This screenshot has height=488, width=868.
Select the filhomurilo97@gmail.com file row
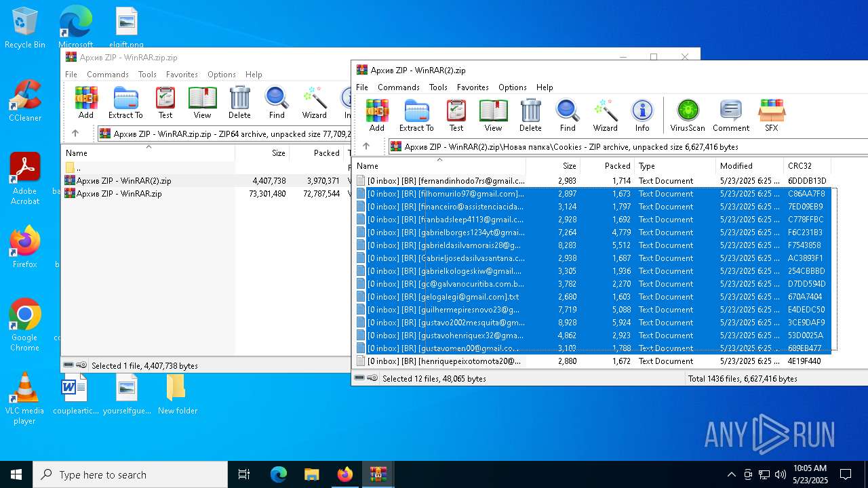[x=592, y=194]
